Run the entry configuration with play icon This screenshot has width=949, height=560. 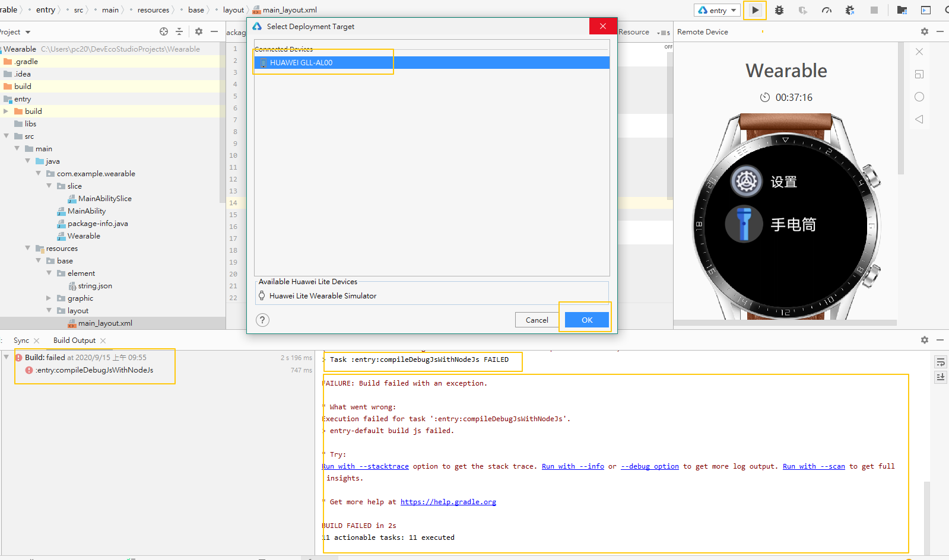755,10
